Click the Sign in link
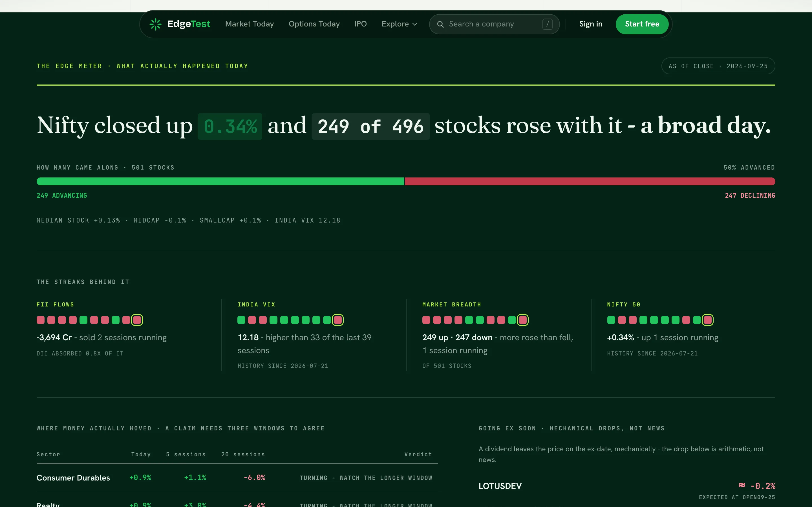Image resolution: width=812 pixels, height=507 pixels. [591, 24]
